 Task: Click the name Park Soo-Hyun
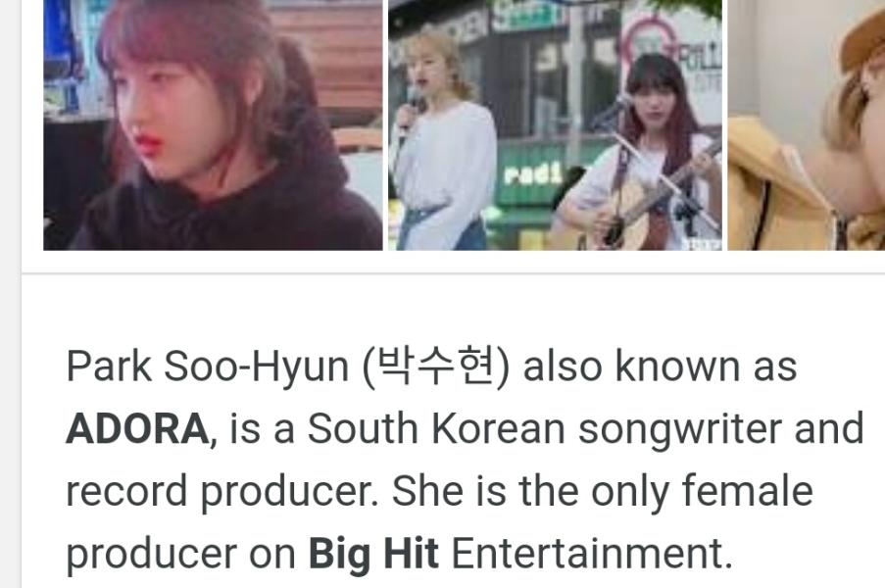207,367
